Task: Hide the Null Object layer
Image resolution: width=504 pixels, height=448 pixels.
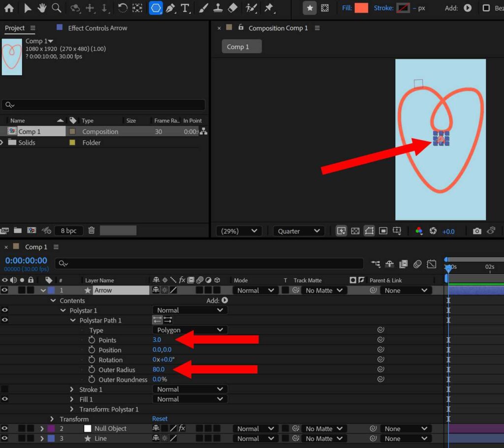Action: tap(4, 428)
